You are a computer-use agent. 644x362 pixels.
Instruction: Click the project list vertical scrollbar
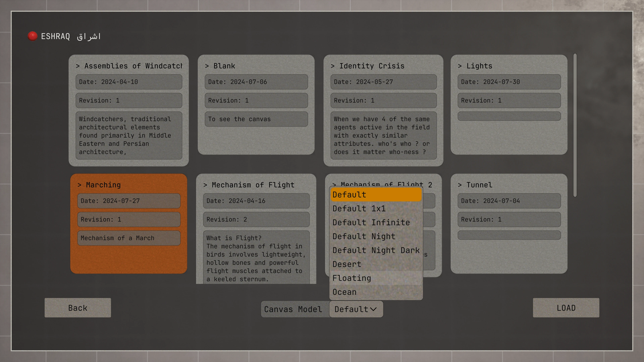click(575, 125)
